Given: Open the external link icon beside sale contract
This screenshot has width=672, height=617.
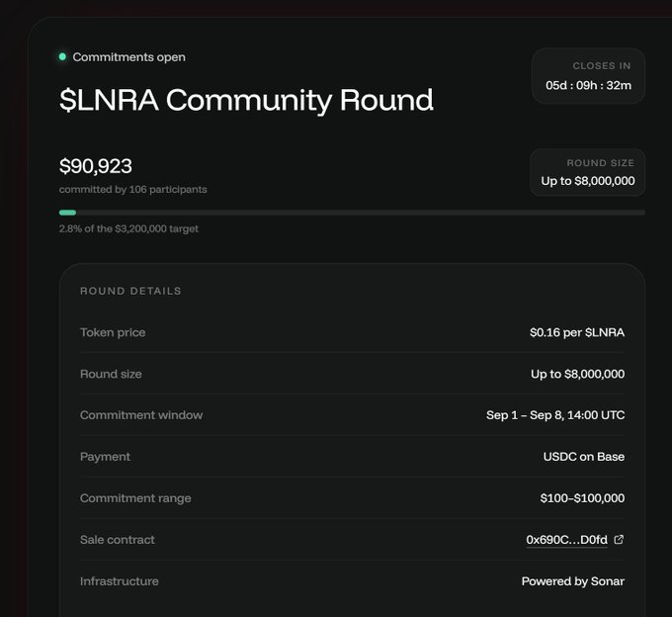Looking at the screenshot, I should click(619, 540).
